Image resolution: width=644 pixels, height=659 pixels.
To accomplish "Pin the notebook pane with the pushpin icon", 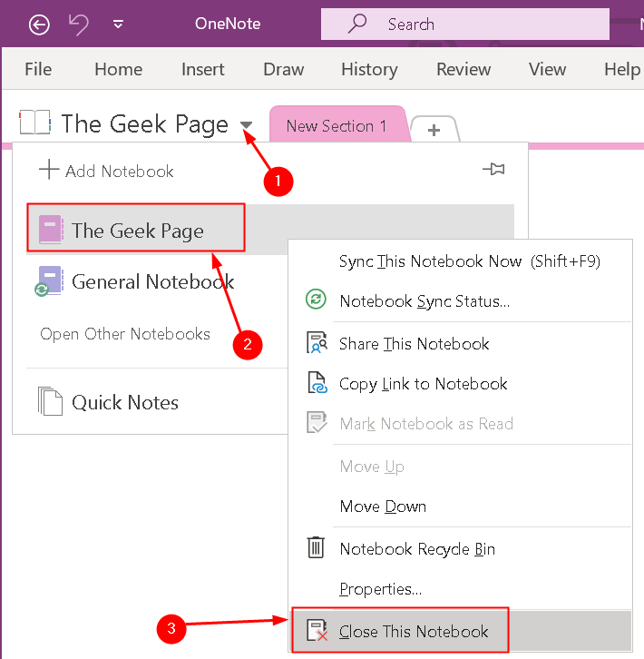I will pos(493,169).
